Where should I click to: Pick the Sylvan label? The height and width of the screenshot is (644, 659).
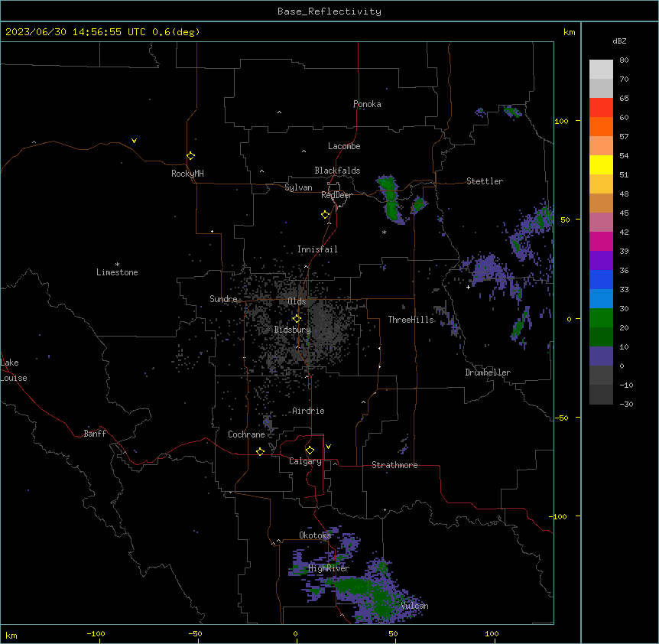click(x=298, y=187)
